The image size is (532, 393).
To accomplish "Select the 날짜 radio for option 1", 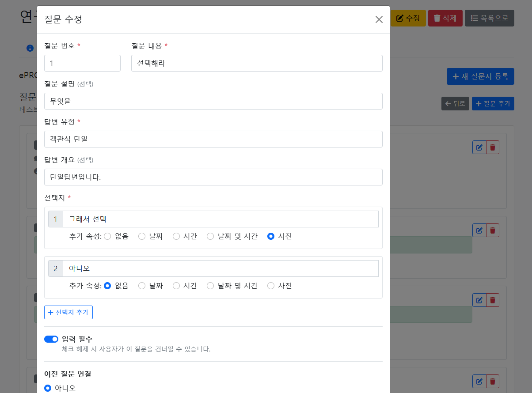I will click(142, 236).
